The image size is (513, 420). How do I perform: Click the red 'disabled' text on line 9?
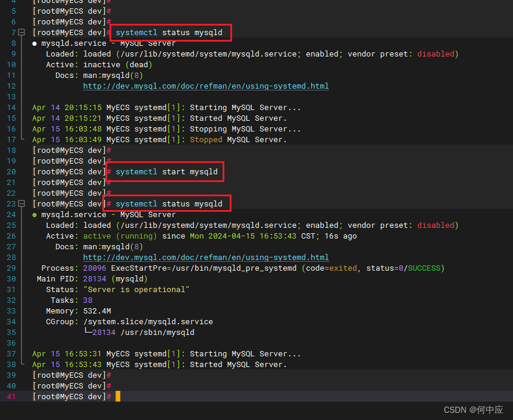[x=436, y=54]
